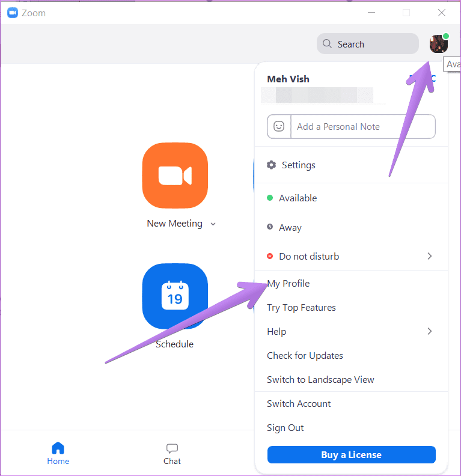Set status to Available
Viewport: 461px width, 476px height.
coord(351,198)
